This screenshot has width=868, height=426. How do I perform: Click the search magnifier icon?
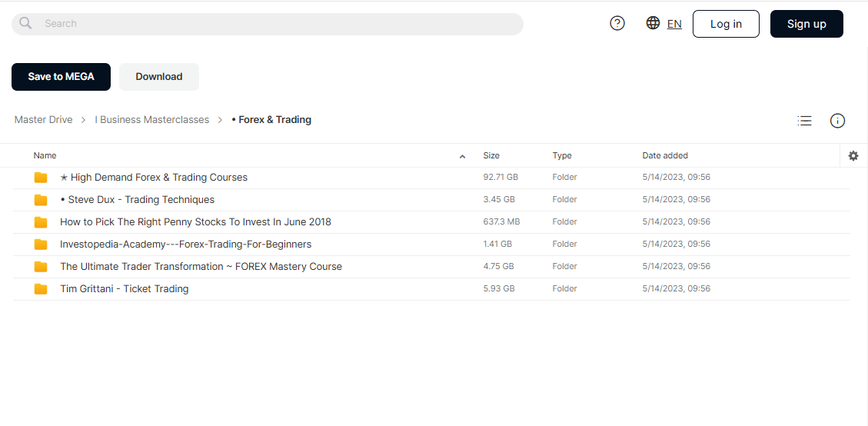(25, 23)
